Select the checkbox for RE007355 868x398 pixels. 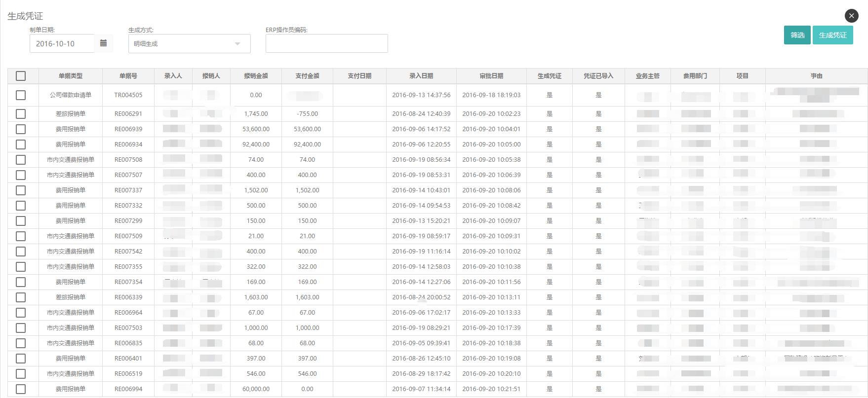pos(21,267)
